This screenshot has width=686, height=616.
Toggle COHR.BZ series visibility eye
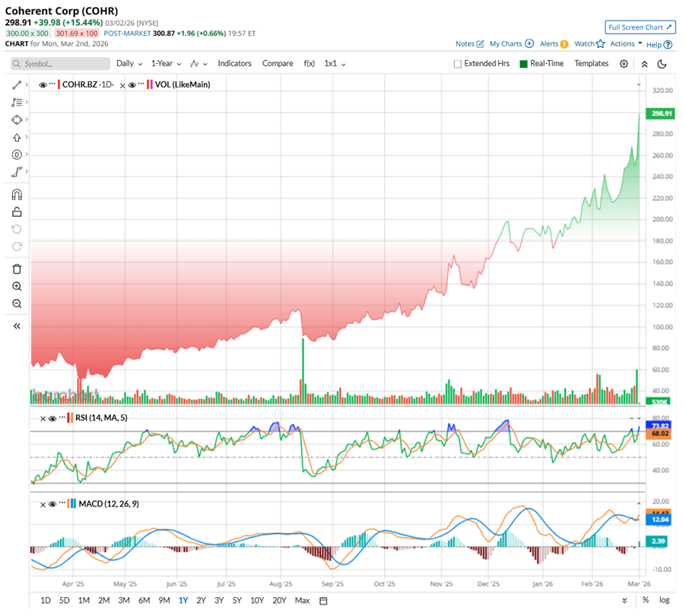pos(43,85)
